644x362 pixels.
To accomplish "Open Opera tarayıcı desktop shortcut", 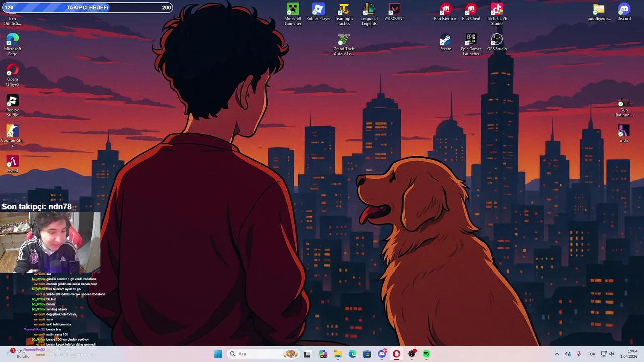I will click(12, 75).
